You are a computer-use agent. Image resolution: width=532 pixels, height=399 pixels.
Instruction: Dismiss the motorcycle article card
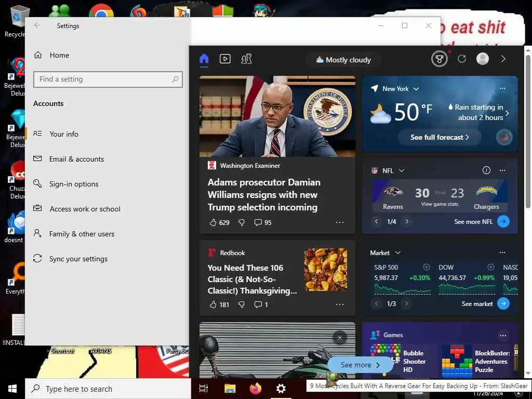[x=340, y=338]
